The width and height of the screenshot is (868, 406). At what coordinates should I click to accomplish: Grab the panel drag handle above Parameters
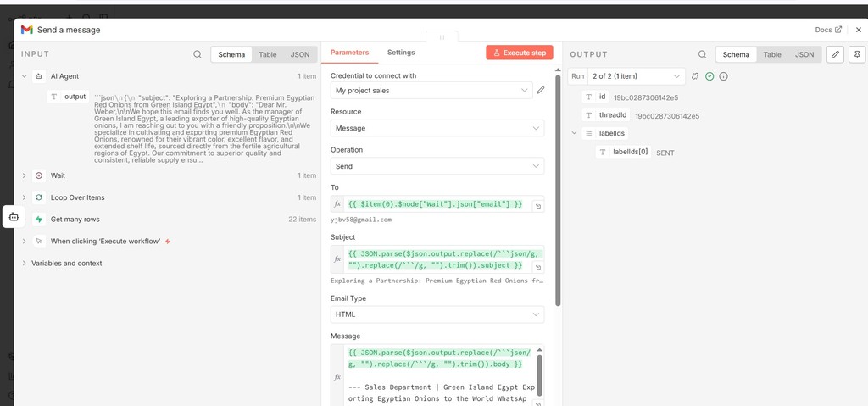(x=442, y=37)
